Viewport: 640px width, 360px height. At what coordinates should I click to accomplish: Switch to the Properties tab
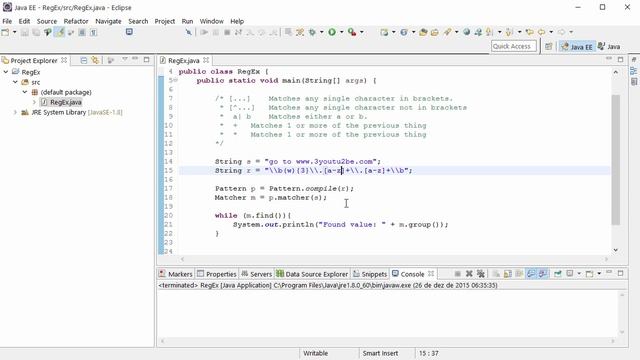tap(216, 274)
